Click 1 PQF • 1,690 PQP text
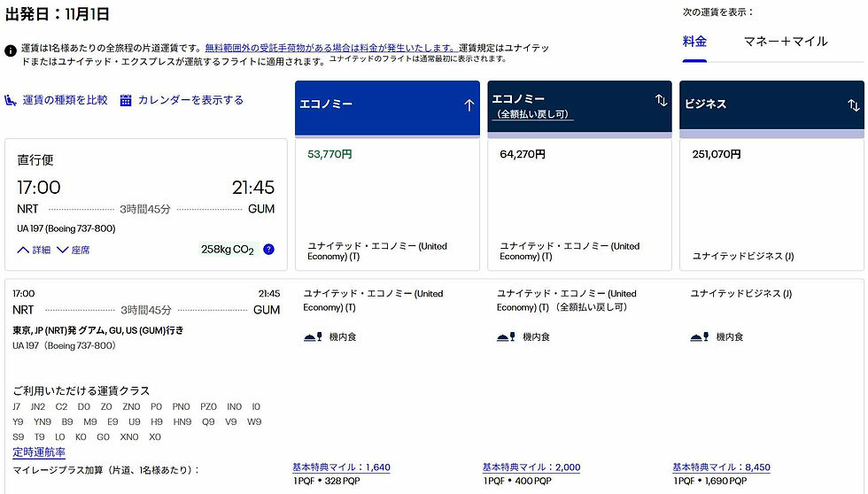This screenshot has width=868, height=494. point(709,482)
